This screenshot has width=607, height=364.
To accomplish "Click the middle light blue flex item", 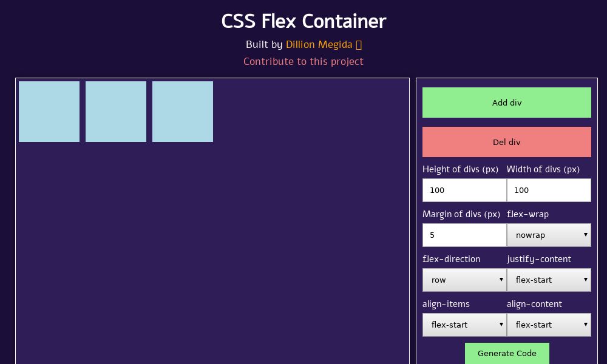I will pyautogui.click(x=116, y=112).
